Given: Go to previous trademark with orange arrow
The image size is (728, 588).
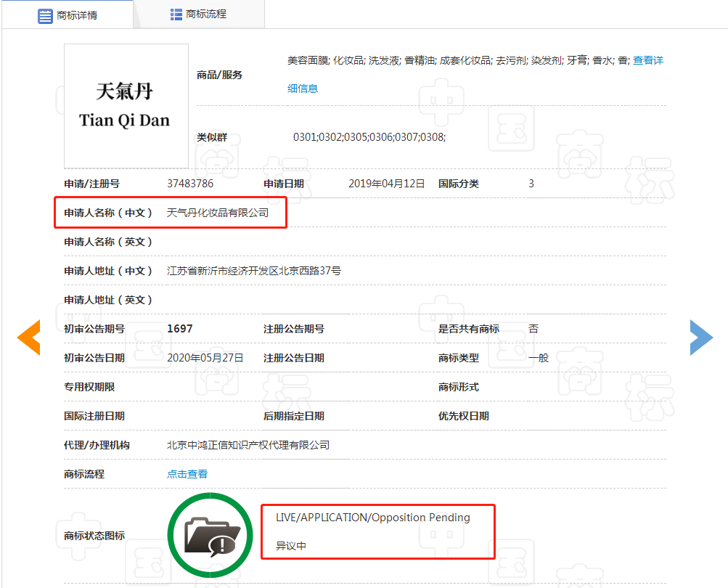Looking at the screenshot, I should pos(29,338).
